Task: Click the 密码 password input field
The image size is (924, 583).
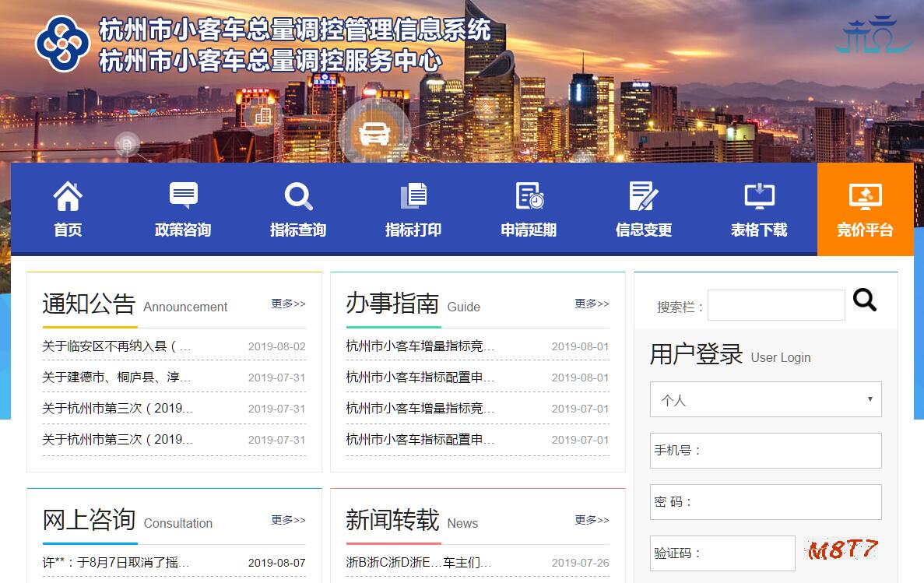Action: click(x=786, y=502)
